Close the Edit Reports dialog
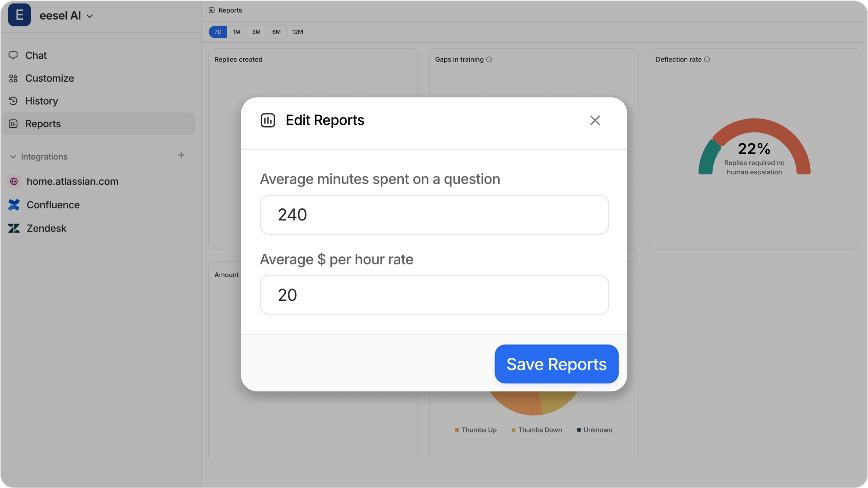 click(595, 120)
